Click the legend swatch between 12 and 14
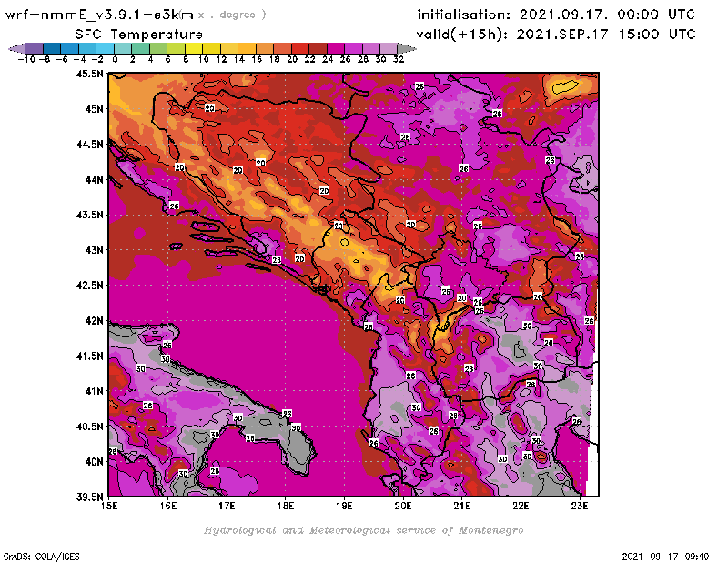The image size is (728, 562). (x=229, y=48)
